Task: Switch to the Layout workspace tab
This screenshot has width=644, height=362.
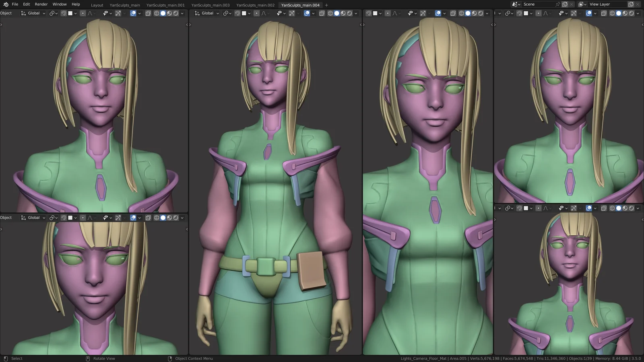Action: 97,5
